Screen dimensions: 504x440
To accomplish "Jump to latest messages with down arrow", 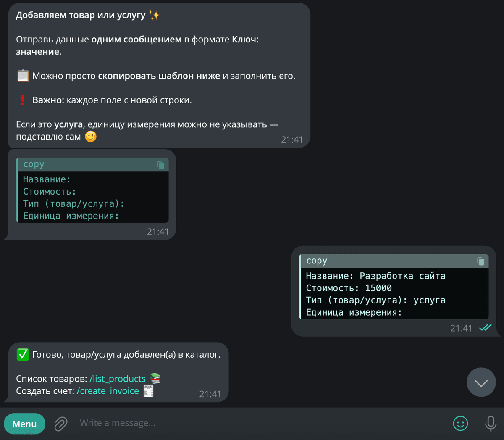I will click(481, 382).
